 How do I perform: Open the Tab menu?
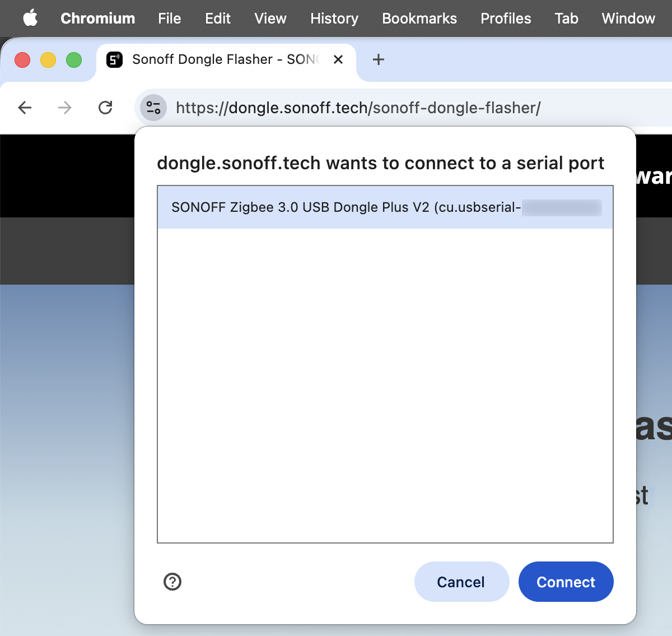click(566, 18)
